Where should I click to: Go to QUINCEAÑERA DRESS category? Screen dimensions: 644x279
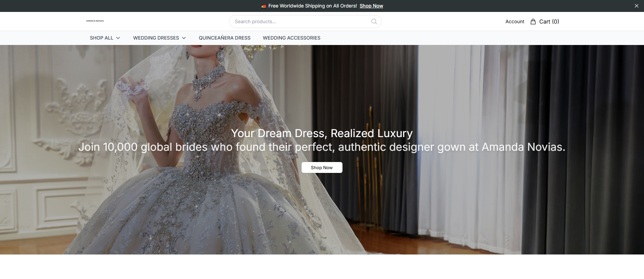224,38
